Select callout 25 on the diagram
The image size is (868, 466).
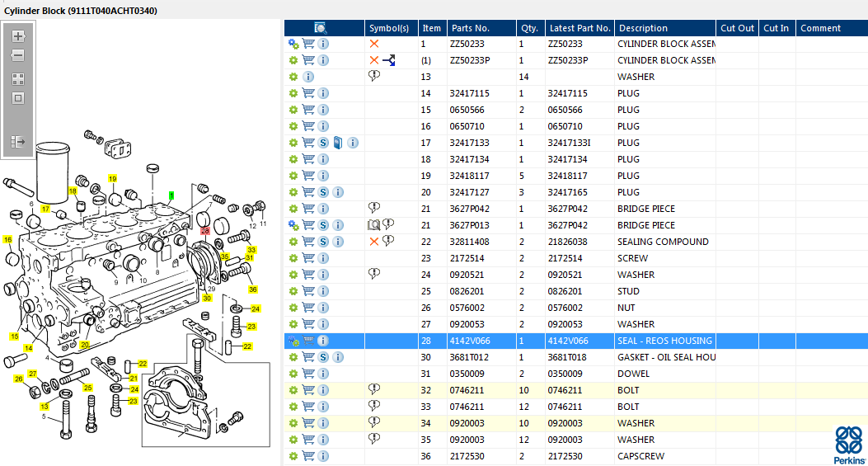click(88, 388)
